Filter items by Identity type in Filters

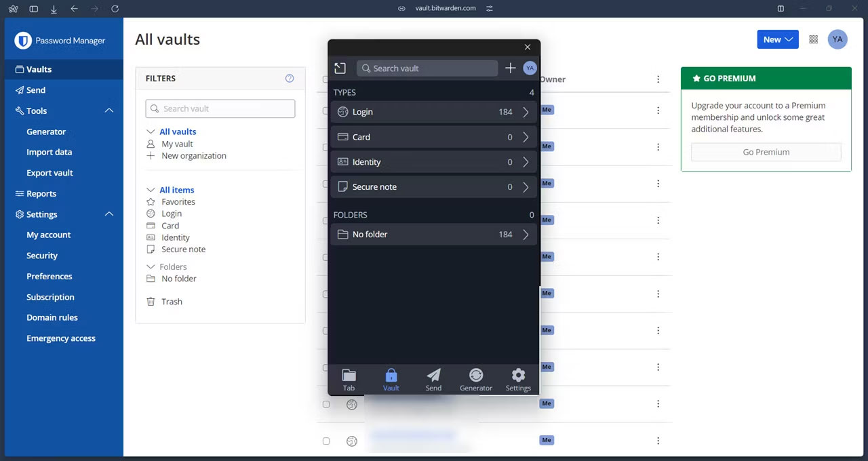tap(176, 237)
